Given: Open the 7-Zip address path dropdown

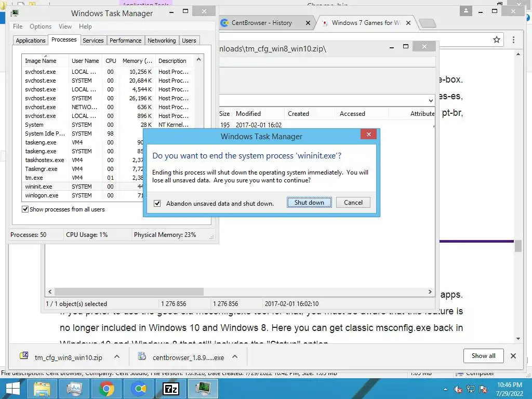Looking at the screenshot, I should point(431,101).
